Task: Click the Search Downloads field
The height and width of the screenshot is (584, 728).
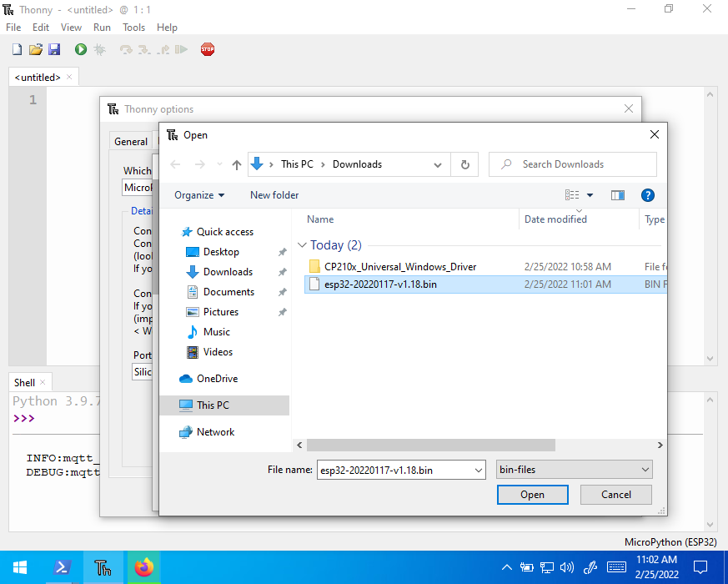Action: [572, 164]
